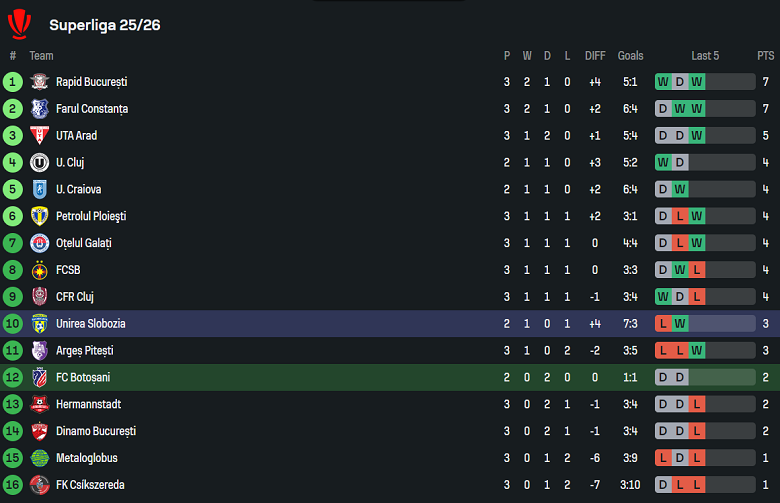
Task: Click the FCSB star crest
Action: 39,270
